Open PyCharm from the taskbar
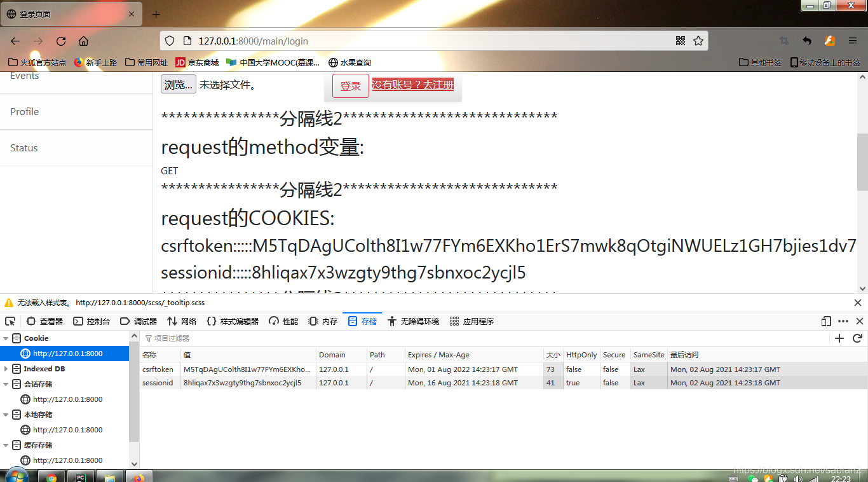Screen dimensions: 868x482 click(x=81, y=477)
